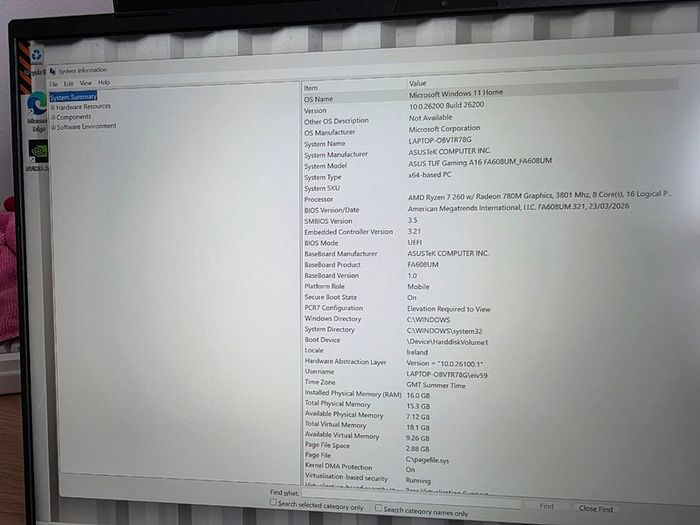Open the File menu
The image size is (700, 525).
[x=54, y=84]
